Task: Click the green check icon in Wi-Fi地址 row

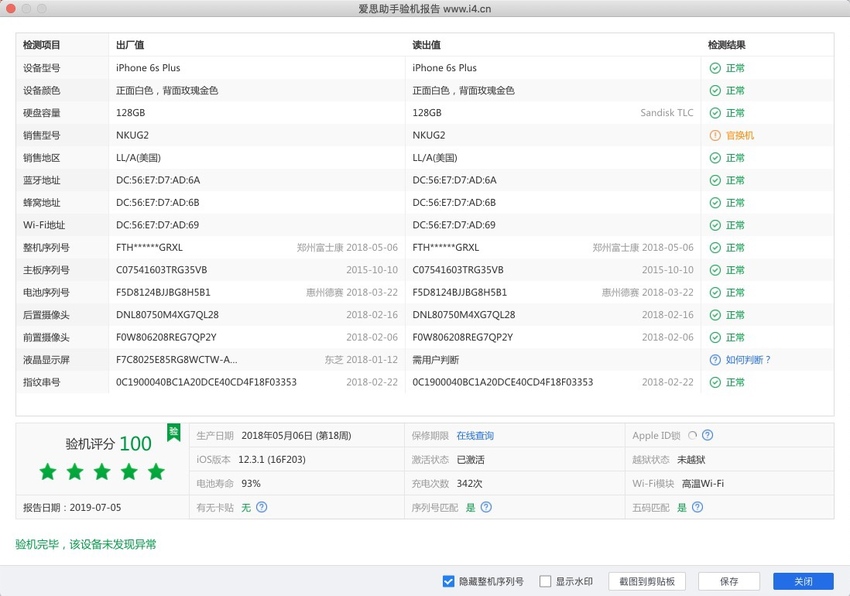Action: coord(715,225)
